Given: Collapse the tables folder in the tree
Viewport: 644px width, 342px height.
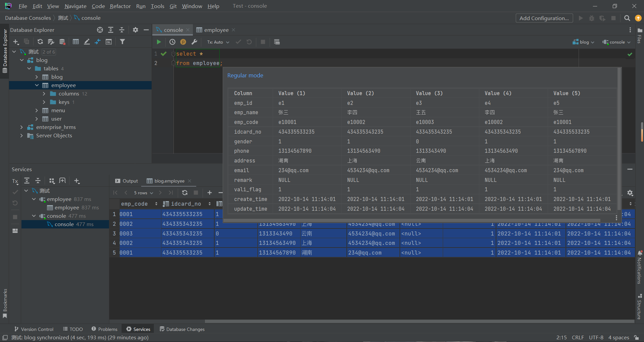Looking at the screenshot, I should [29, 68].
